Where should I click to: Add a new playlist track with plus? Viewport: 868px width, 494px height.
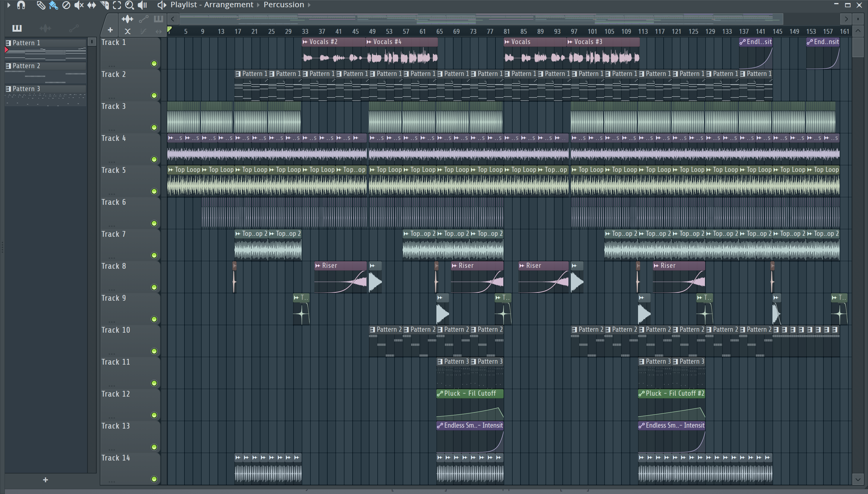pyautogui.click(x=110, y=30)
